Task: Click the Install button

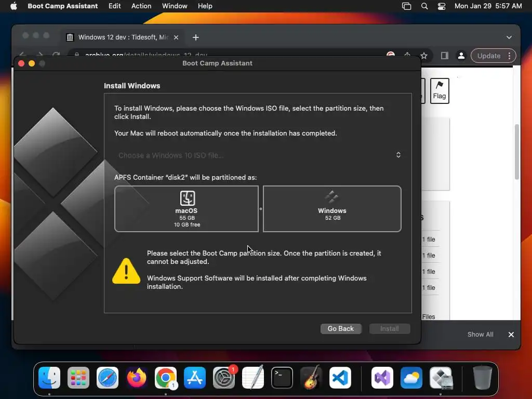Action: click(x=390, y=328)
